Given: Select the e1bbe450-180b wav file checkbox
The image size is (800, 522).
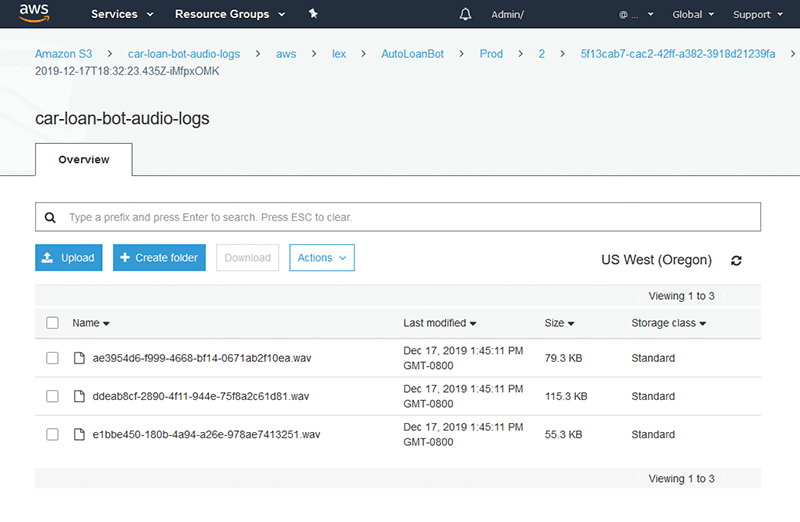Looking at the screenshot, I should pos(52,435).
